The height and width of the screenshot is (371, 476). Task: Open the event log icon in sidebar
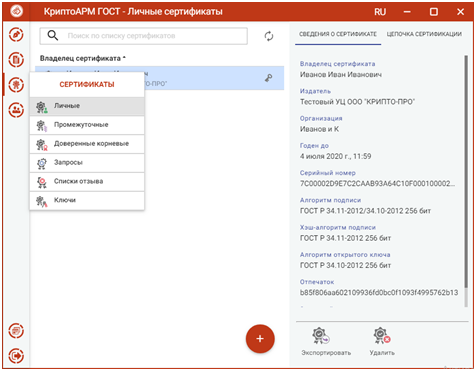pyautogui.click(x=16, y=331)
